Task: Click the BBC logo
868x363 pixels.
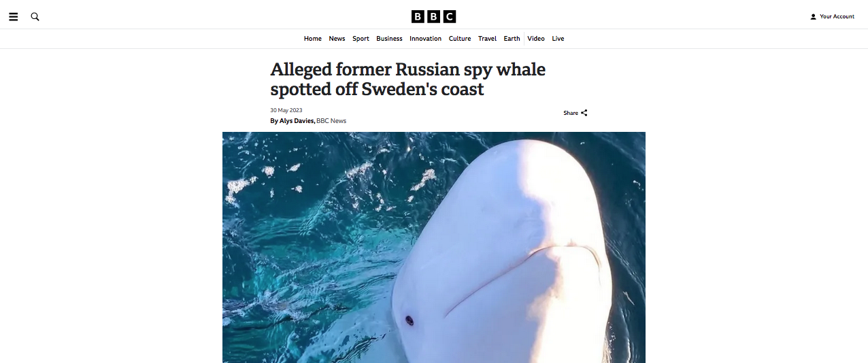Action: [x=433, y=16]
